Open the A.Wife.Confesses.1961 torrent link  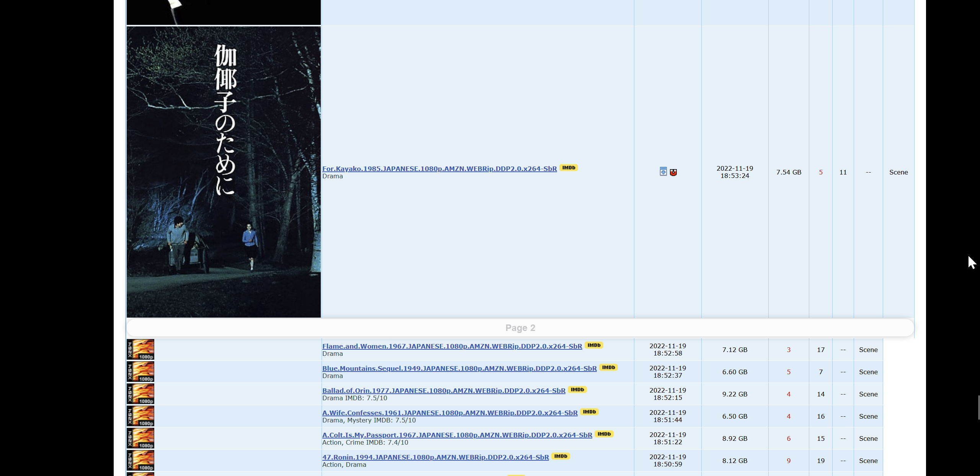450,412
